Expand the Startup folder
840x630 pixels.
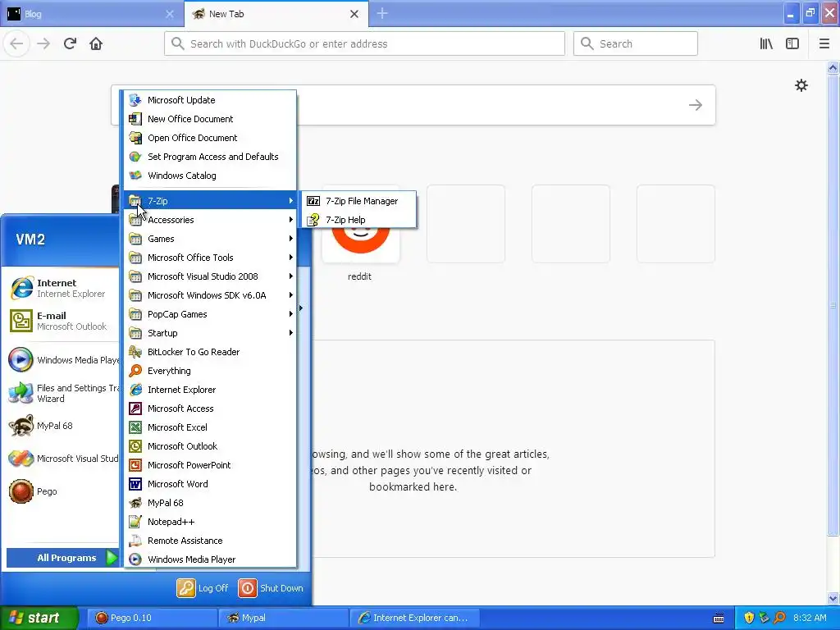coord(210,333)
